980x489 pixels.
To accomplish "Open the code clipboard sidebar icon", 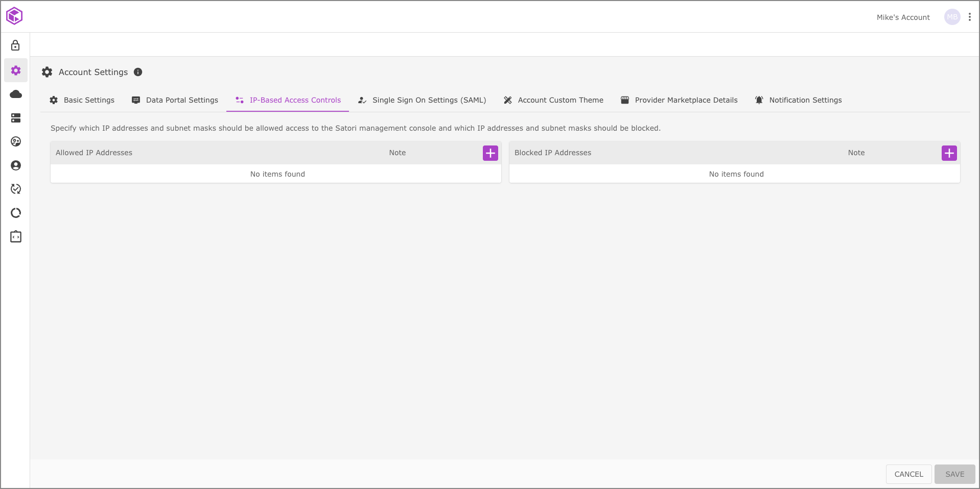I will click(x=16, y=237).
